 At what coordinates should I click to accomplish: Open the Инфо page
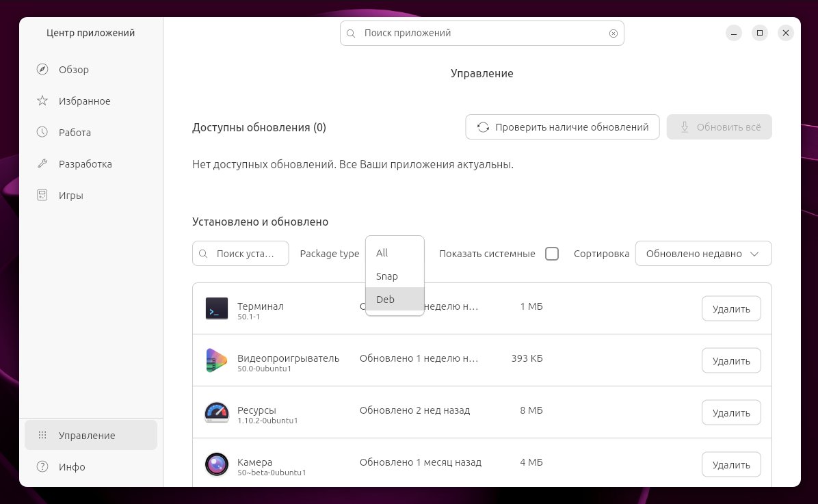91,466
